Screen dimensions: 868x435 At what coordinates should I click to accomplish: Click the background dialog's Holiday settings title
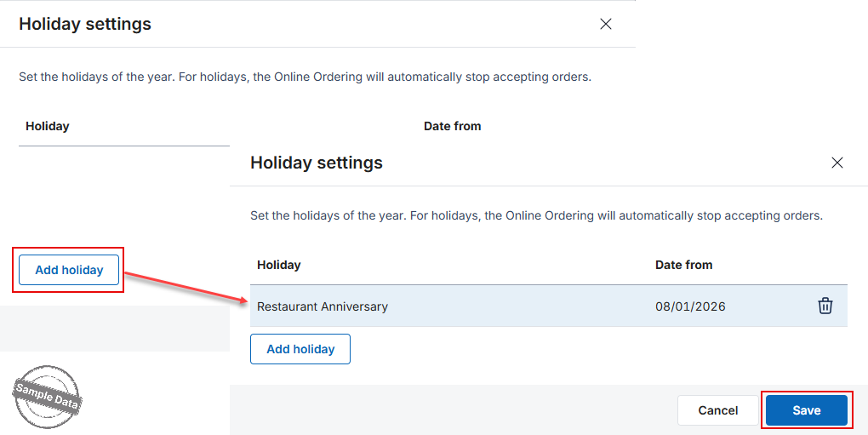(x=85, y=24)
